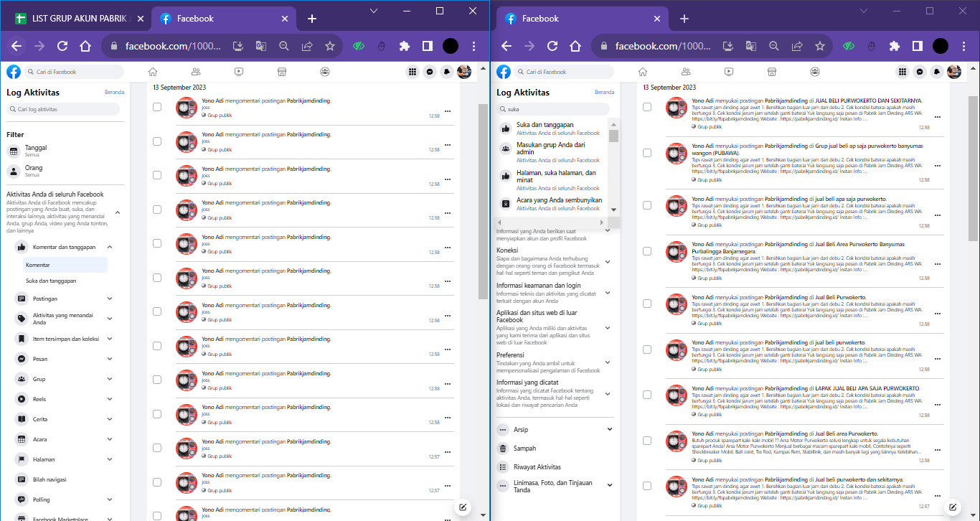Select the Komentar item in the left sidebar
The height and width of the screenshot is (521, 980).
pyautogui.click(x=65, y=265)
